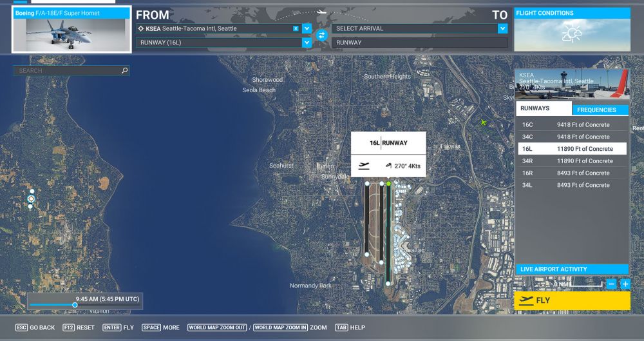Click ENTER FLY in bottom bar
Image resolution: width=644 pixels, height=341 pixels.
(118, 327)
